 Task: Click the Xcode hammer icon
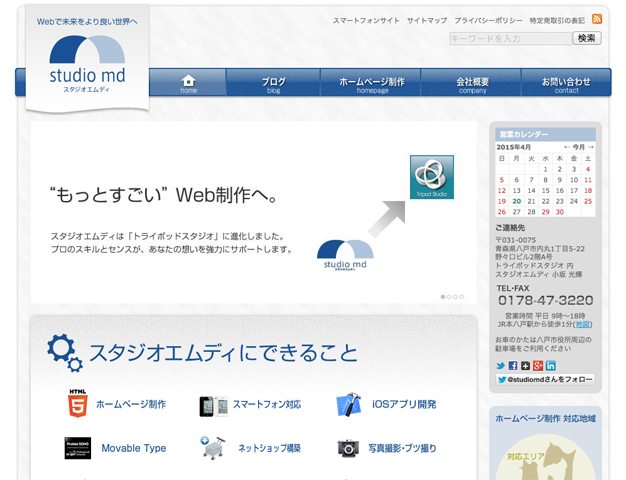tap(349, 405)
